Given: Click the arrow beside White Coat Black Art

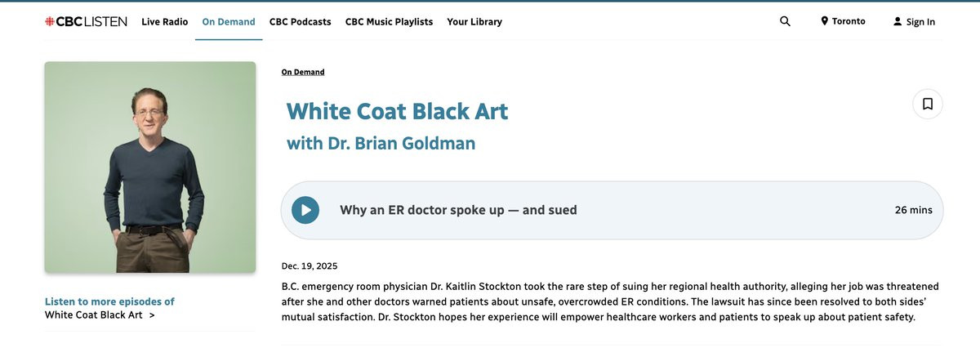Looking at the screenshot, I should tap(152, 315).
